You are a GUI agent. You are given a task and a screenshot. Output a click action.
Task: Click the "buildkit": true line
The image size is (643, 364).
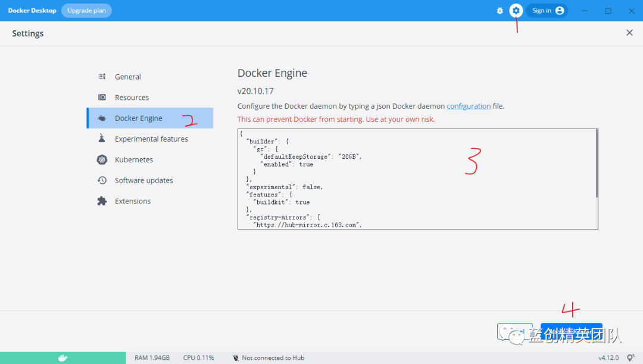[x=281, y=202]
